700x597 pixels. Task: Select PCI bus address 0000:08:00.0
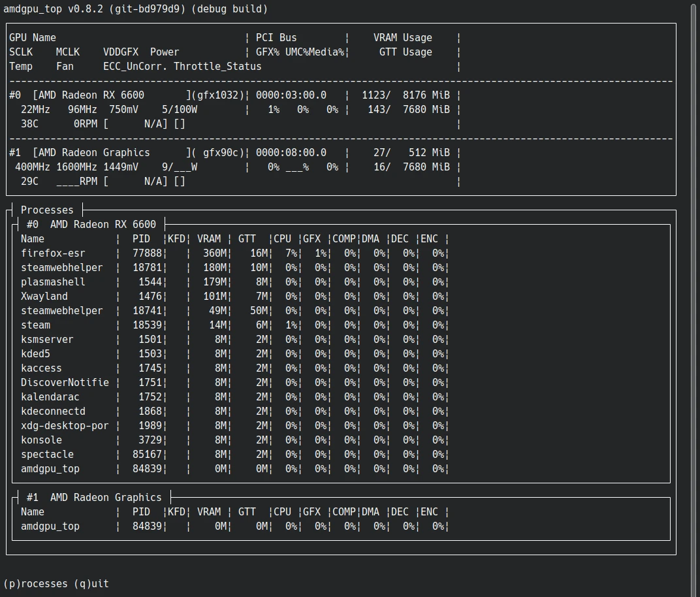(291, 153)
